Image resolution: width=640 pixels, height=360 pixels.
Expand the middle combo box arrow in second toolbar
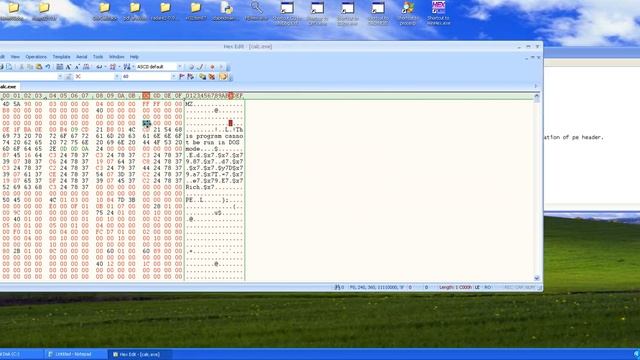pyautogui.click(x=117, y=76)
